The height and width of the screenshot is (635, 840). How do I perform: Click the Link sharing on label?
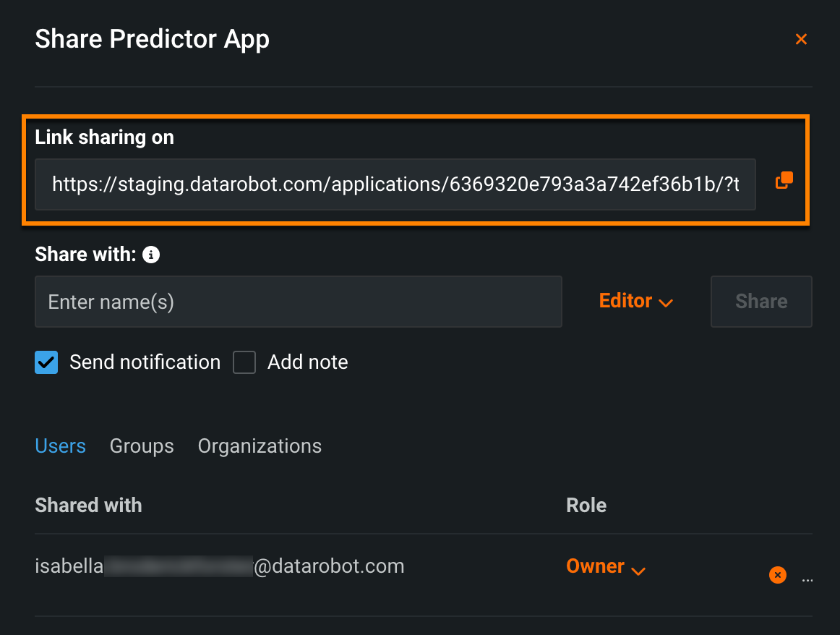pyautogui.click(x=104, y=137)
